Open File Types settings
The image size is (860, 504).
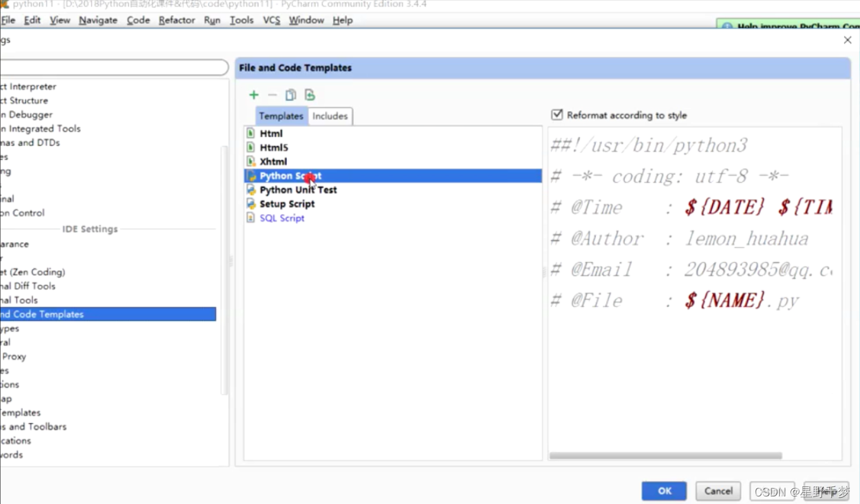9,328
